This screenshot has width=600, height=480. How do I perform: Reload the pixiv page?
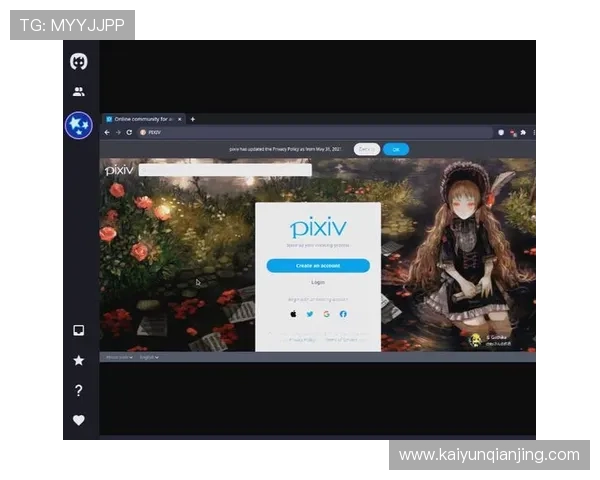(x=129, y=132)
